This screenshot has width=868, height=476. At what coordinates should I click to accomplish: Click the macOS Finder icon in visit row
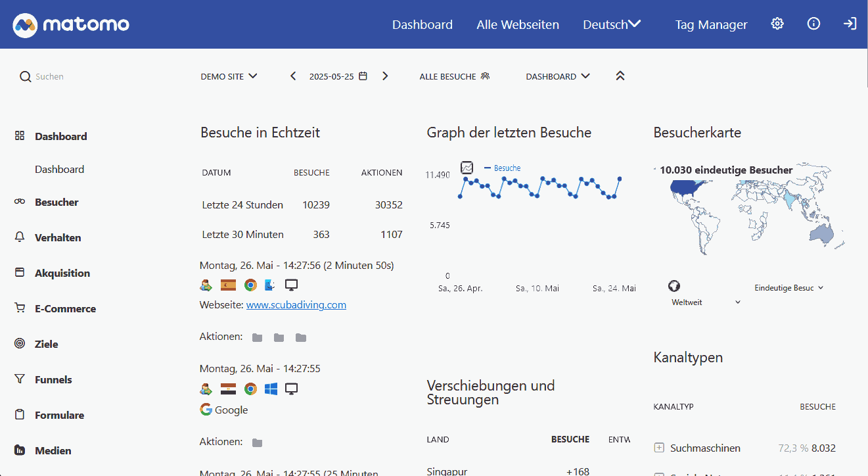[271, 285]
